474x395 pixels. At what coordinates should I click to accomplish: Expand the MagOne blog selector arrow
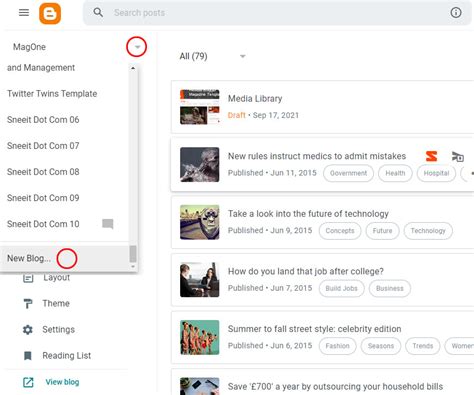[x=137, y=47]
